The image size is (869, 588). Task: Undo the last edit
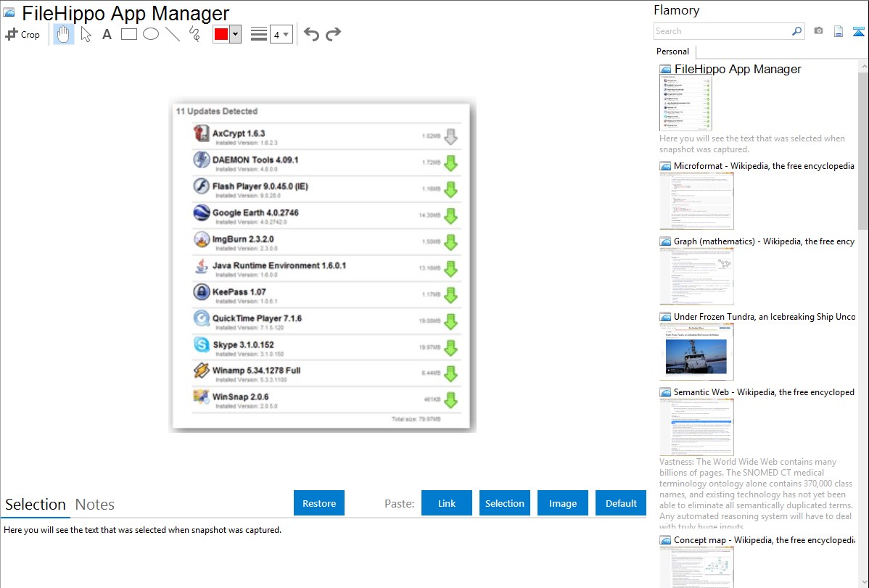tap(311, 34)
